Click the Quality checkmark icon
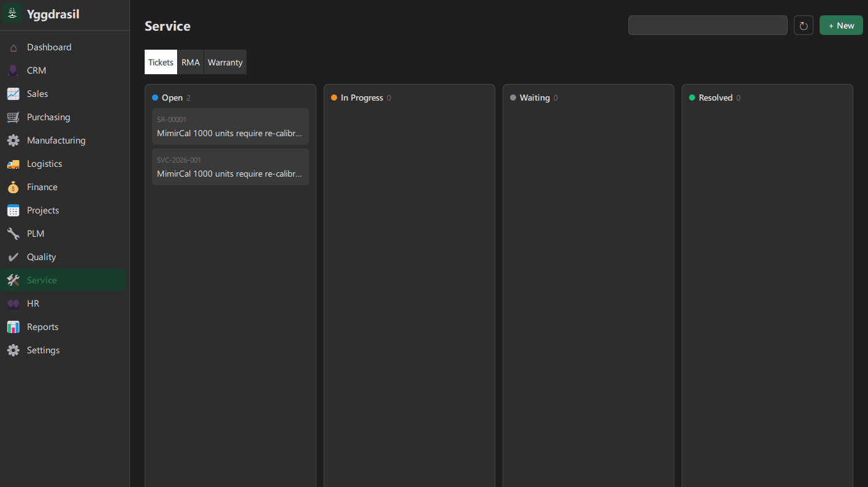868x487 pixels. pyautogui.click(x=13, y=256)
